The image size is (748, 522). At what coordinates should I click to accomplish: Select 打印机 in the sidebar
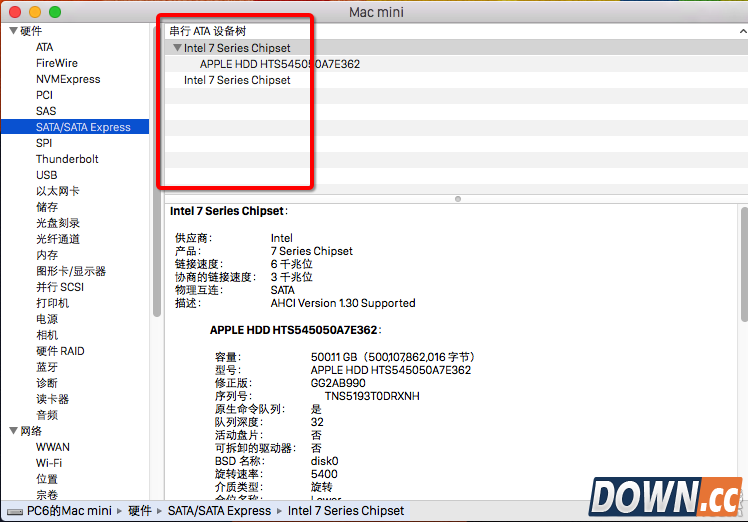(52, 303)
